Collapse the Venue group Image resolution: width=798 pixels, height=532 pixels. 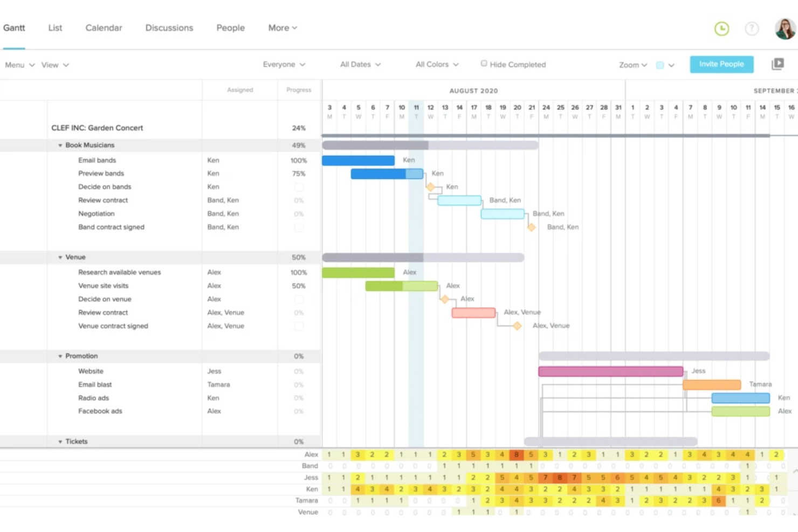(60, 258)
